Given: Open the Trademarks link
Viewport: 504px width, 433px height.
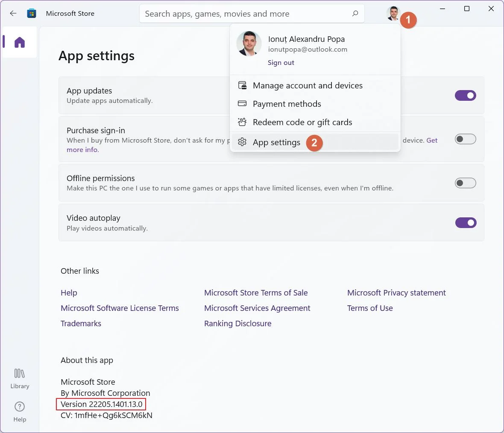Looking at the screenshot, I should [x=81, y=324].
